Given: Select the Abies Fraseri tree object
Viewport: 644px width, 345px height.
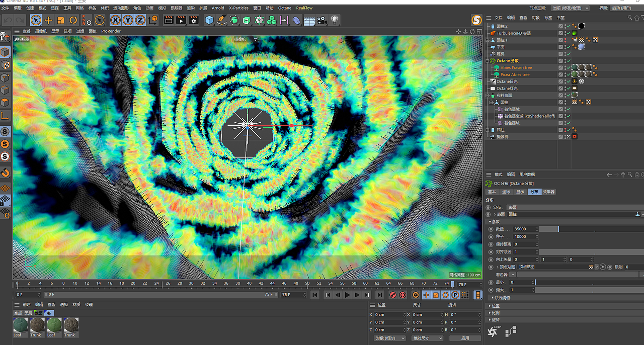Looking at the screenshot, I should pos(516,68).
